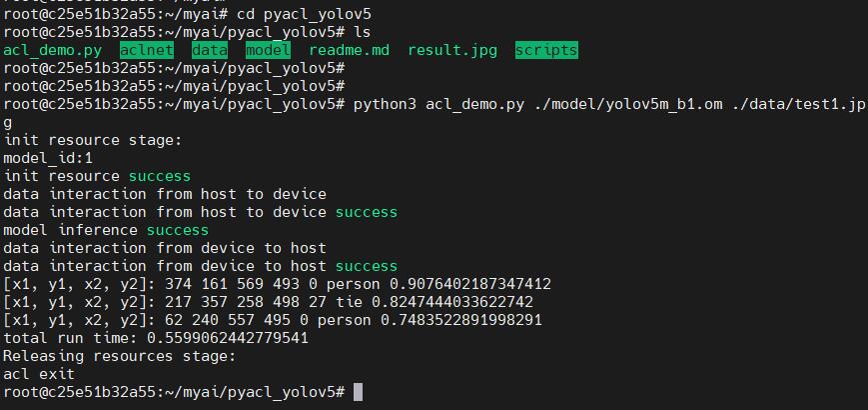Click the highlighted model directory name
This screenshot has height=410, width=868.
268,50
